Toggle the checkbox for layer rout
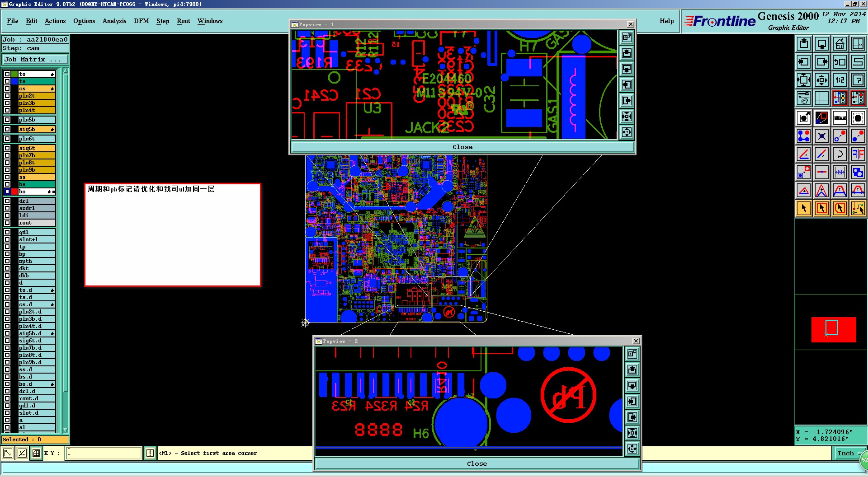Viewport: 868px width, 477px height. [7, 223]
